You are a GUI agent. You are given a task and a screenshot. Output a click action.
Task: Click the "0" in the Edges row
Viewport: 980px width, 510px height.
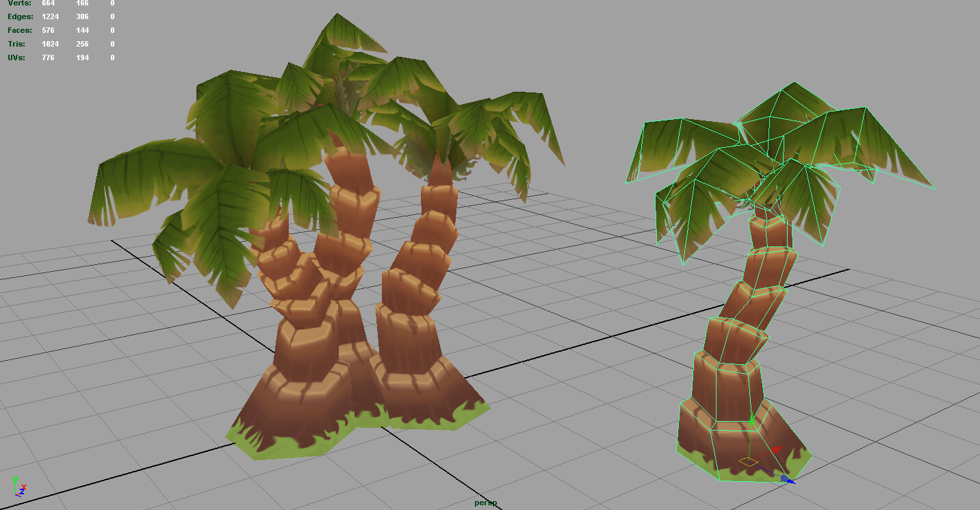(112, 16)
